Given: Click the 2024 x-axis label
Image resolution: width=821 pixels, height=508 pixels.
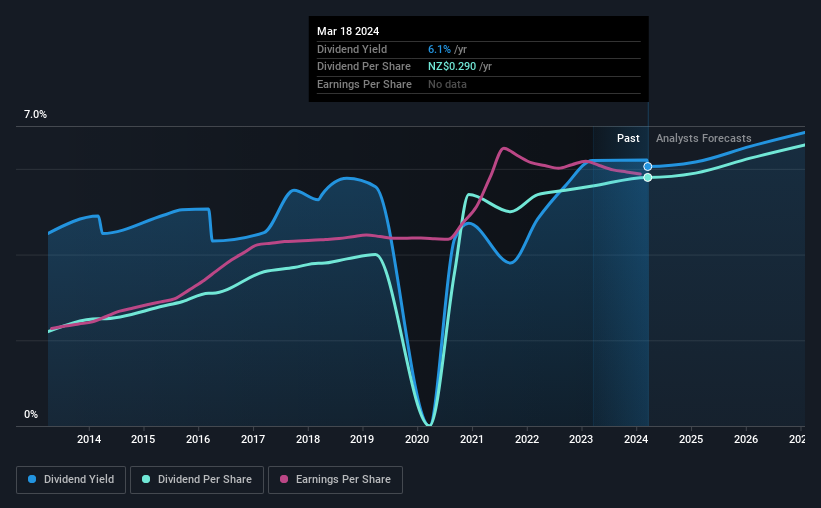Looking at the screenshot, I should (636, 439).
